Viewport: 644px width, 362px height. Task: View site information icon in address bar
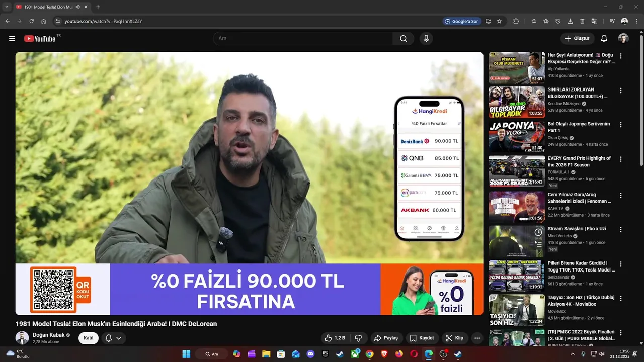(x=58, y=21)
